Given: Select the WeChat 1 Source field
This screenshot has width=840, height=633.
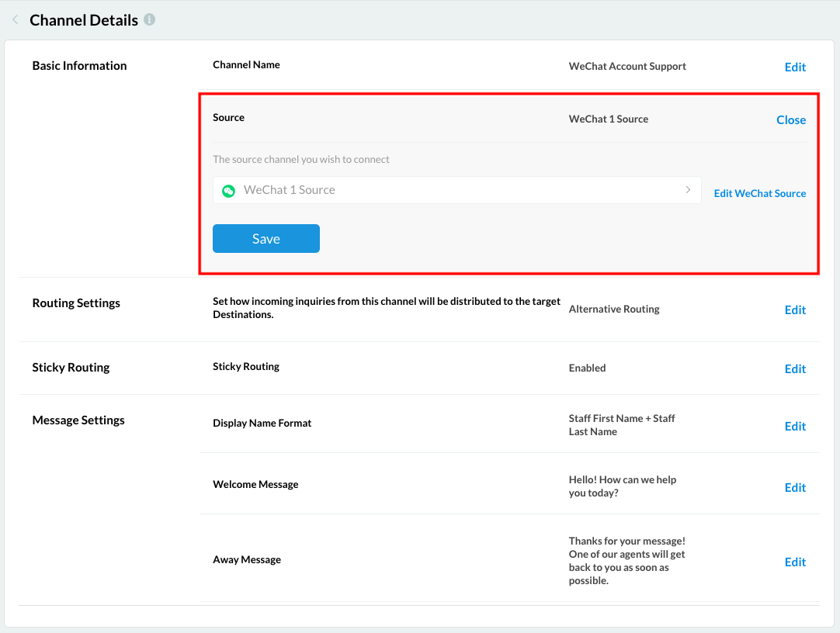Looking at the screenshot, I should 457,190.
